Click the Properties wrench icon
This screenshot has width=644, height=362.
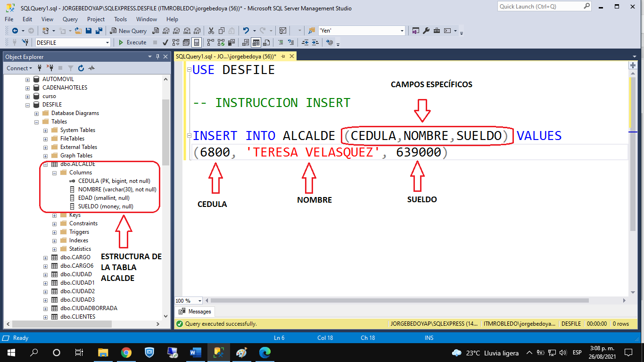[x=426, y=31]
